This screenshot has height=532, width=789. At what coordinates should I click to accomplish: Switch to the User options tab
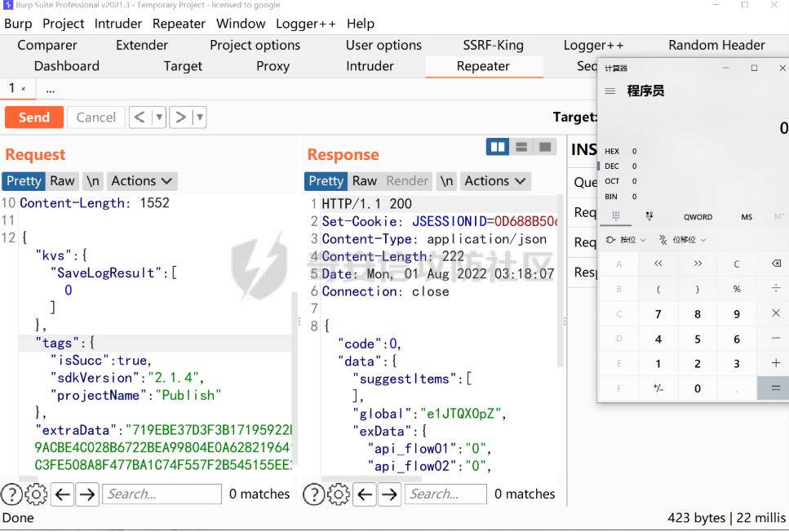384,46
